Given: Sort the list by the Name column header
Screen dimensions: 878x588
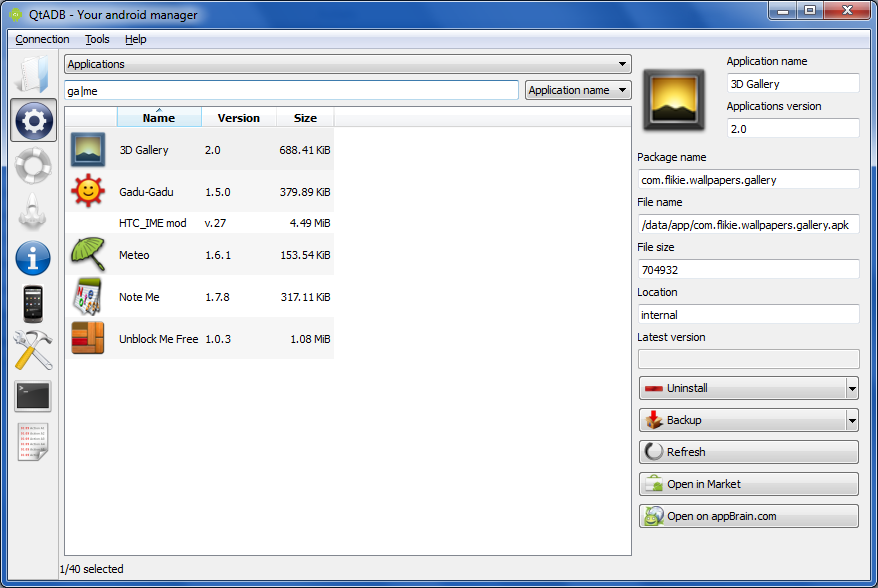Looking at the screenshot, I should pyautogui.click(x=159, y=118).
